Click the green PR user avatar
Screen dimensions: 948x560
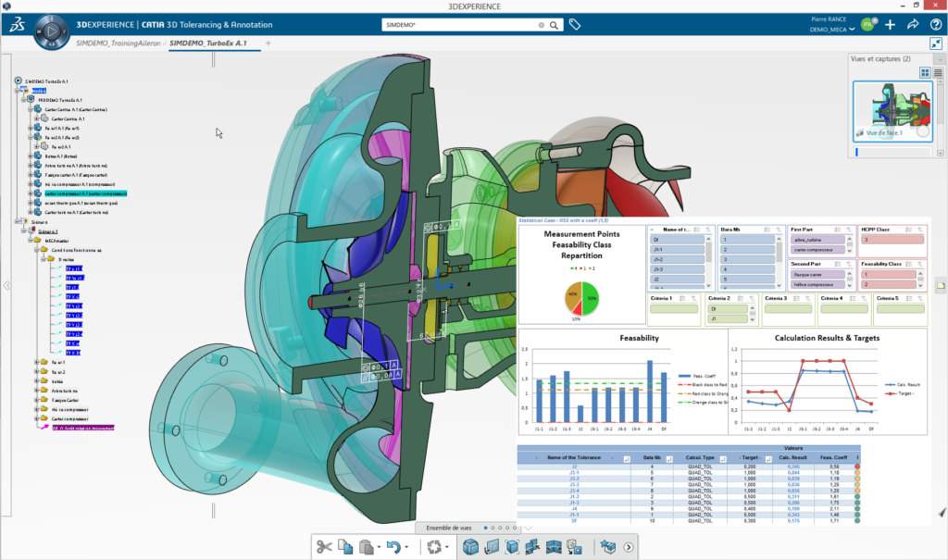[867, 25]
